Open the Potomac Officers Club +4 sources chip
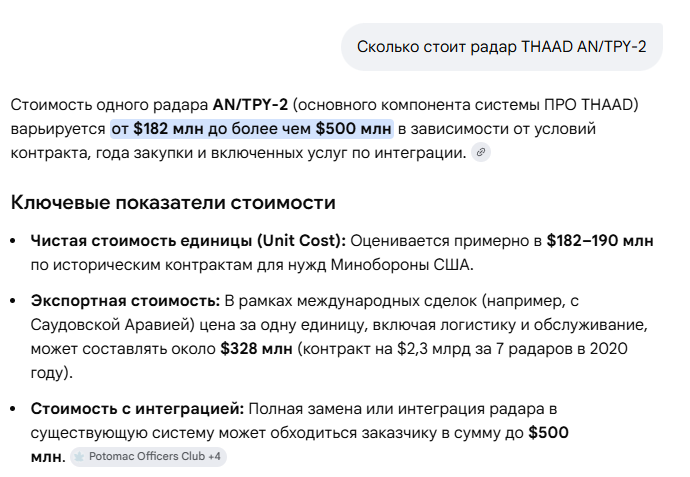Viewport: 690px width, 477px height. [148, 457]
